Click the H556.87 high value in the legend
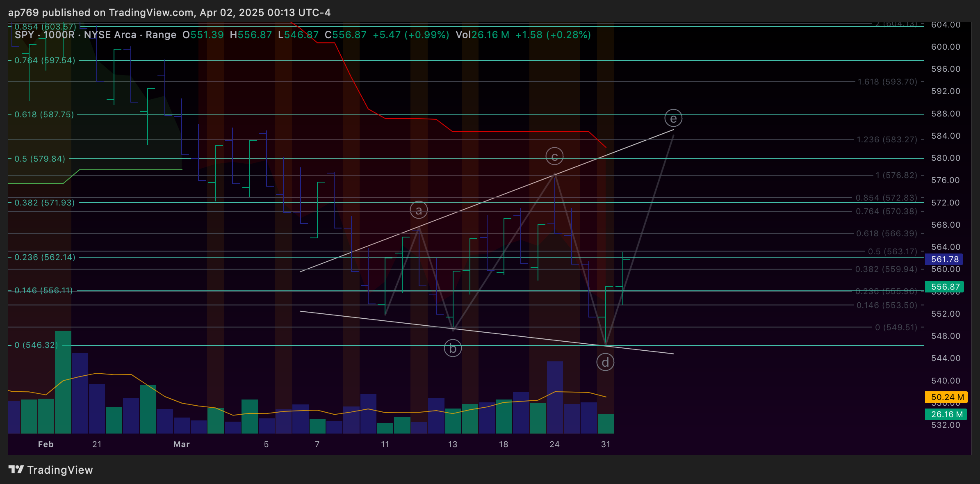Viewport: 980px width, 484px height. (x=251, y=35)
